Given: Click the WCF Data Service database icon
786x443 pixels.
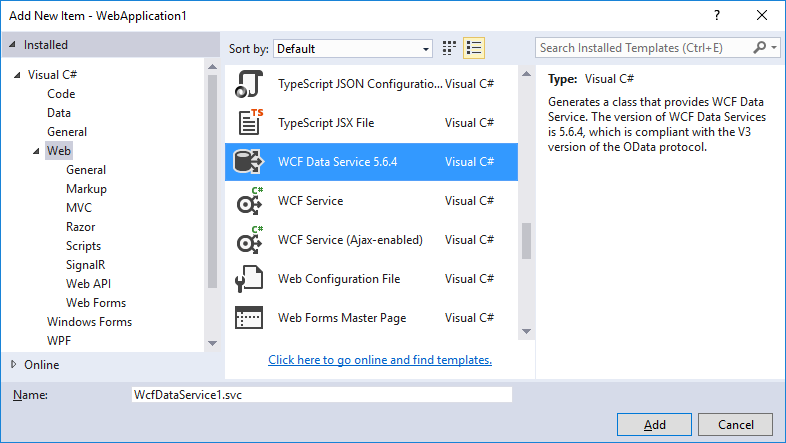Looking at the screenshot, I should click(x=248, y=162).
